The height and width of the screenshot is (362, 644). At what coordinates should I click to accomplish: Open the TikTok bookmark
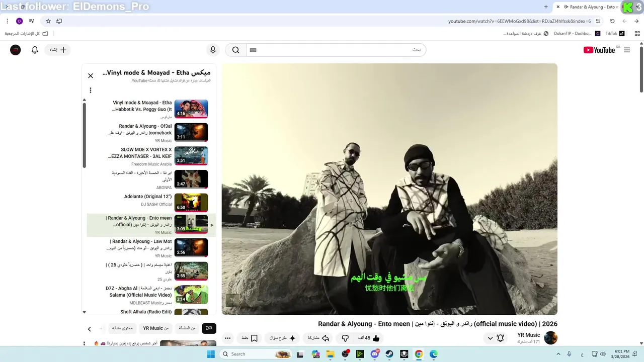pyautogui.click(x=614, y=34)
